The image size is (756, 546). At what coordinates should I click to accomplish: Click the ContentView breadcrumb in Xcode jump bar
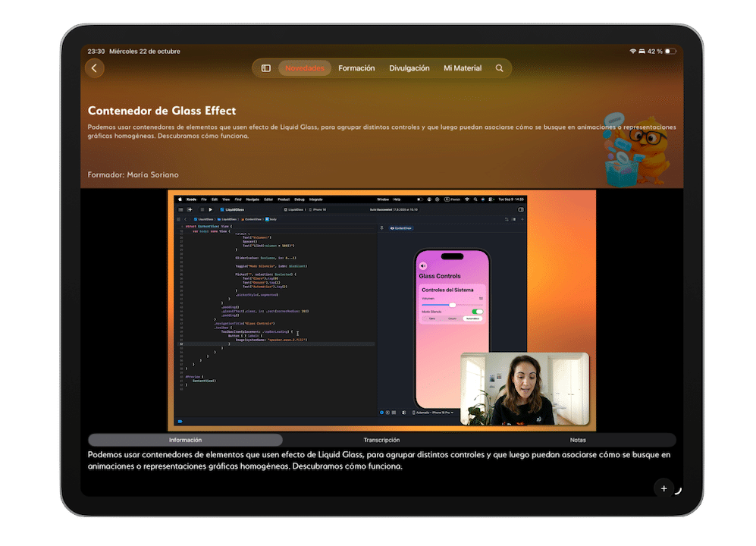pyautogui.click(x=251, y=219)
